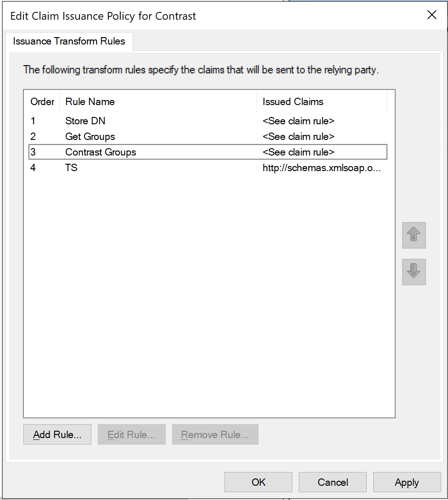Click order number 3 in the list

pos(33,152)
